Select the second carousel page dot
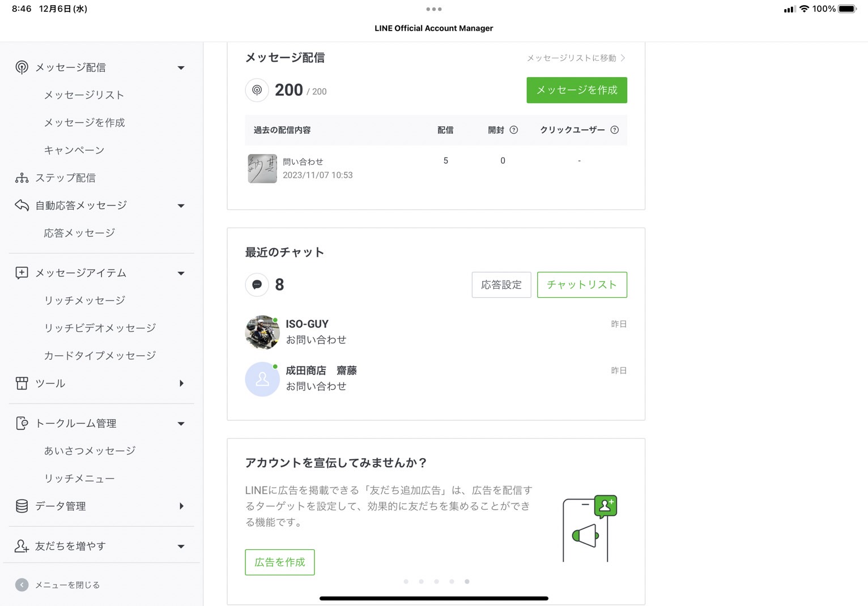The height and width of the screenshot is (606, 868). 422,582
